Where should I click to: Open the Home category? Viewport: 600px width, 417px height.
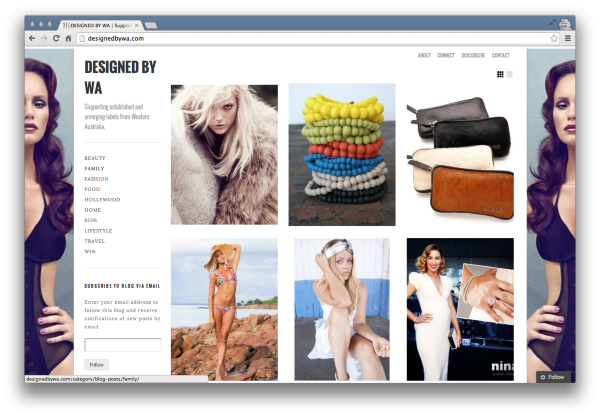click(x=93, y=210)
